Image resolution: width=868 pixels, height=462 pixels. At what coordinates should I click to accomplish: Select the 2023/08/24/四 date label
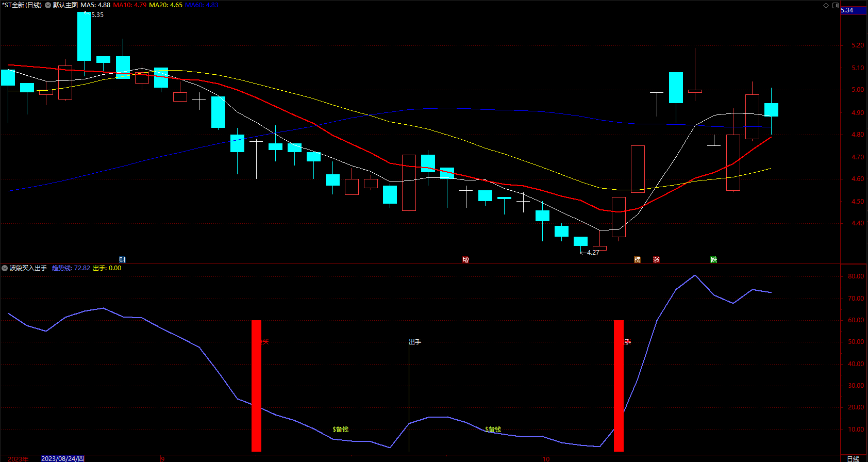coord(62,458)
